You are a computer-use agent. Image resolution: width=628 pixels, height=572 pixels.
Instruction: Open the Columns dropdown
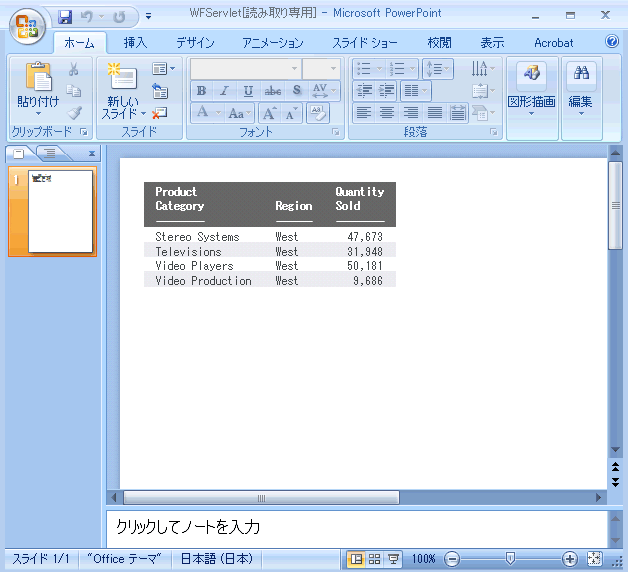[416, 91]
